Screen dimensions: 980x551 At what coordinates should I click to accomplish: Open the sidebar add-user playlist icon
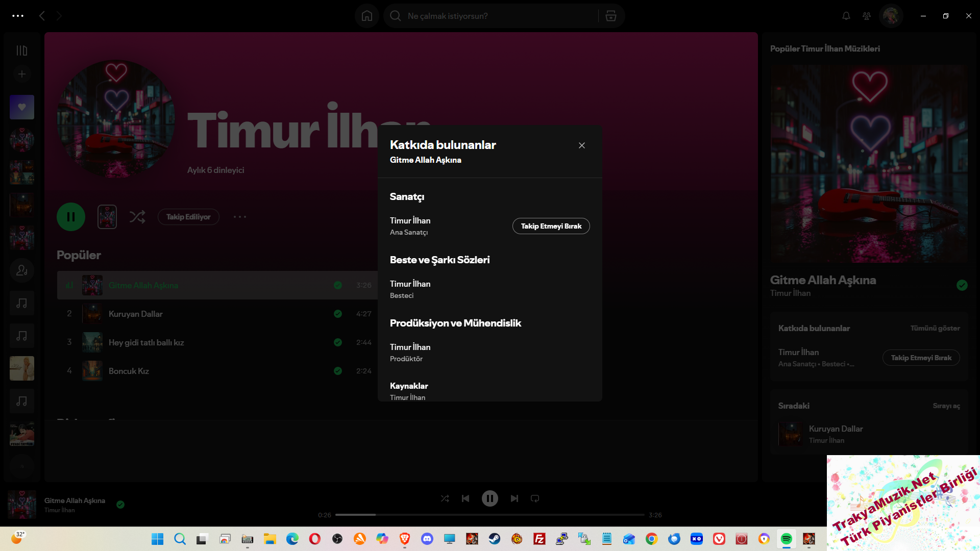point(22,270)
